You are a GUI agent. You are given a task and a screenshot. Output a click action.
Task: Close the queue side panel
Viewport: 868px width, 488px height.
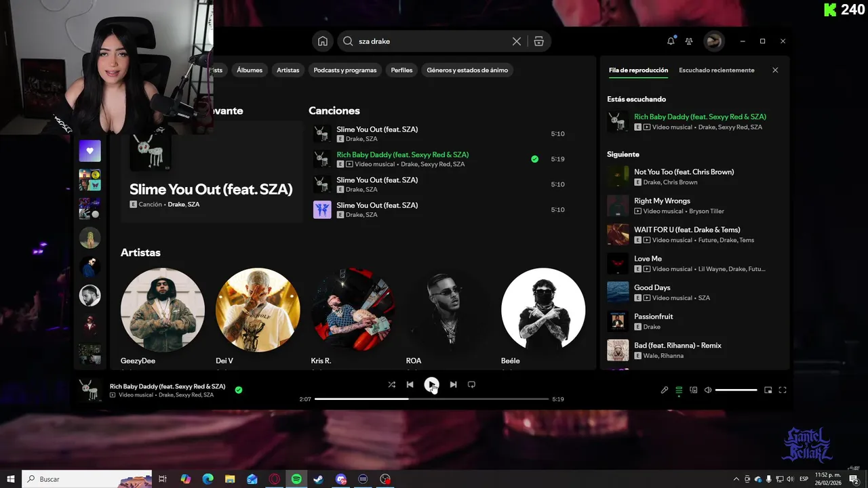[775, 70]
